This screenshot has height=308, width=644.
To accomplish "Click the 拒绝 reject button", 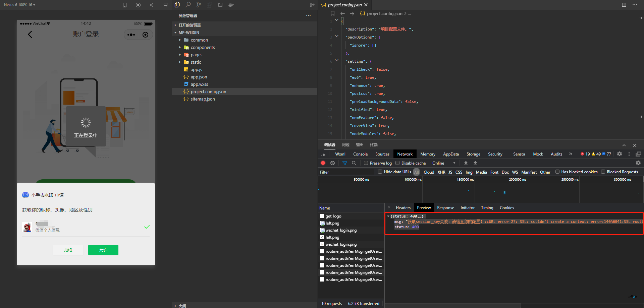I will click(68, 250).
